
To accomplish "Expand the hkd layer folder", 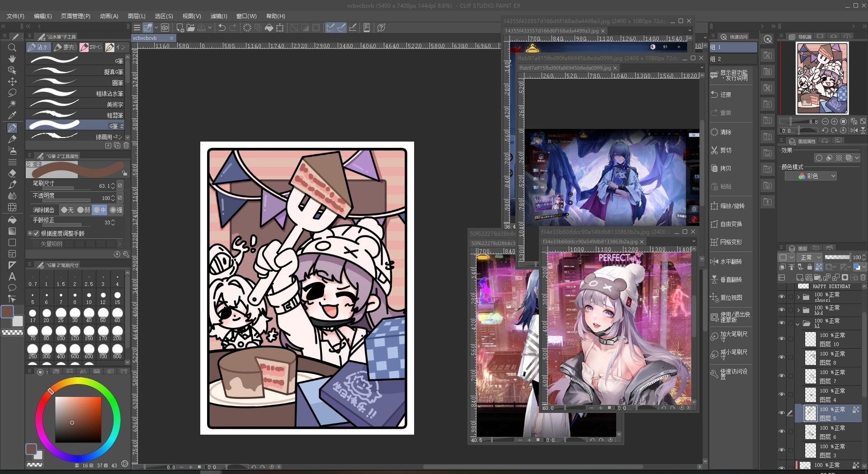I will pos(798,310).
